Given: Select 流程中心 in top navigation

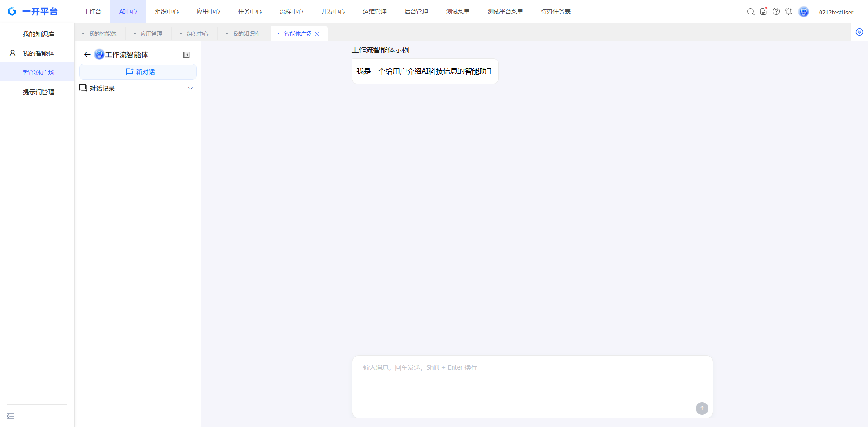Looking at the screenshot, I should tap(291, 12).
